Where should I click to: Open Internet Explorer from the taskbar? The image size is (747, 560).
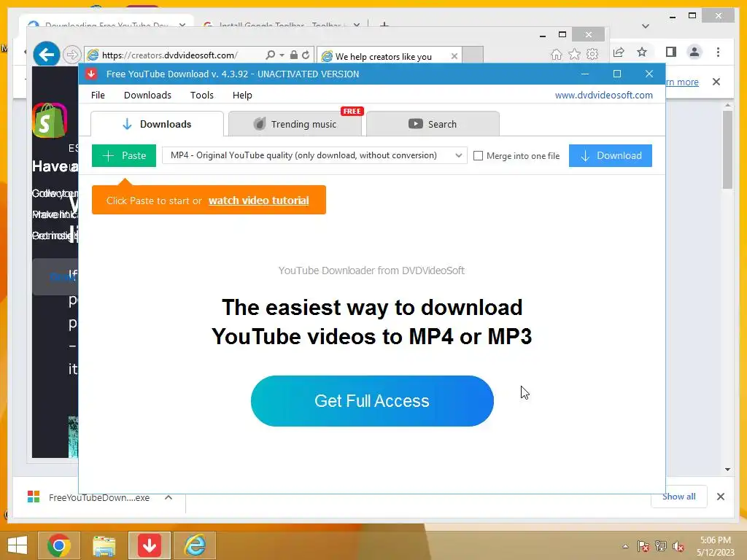pyautogui.click(x=195, y=545)
